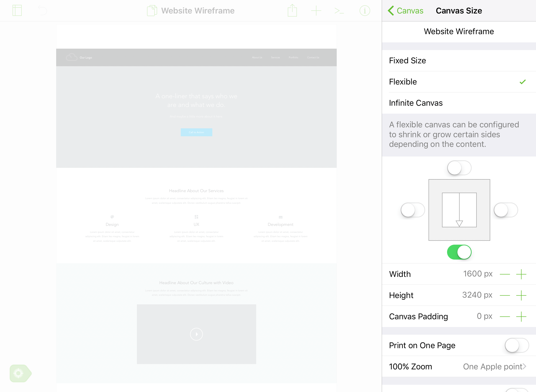Enable left edge flexible resizing
This screenshot has width=536, height=392.
click(x=413, y=210)
